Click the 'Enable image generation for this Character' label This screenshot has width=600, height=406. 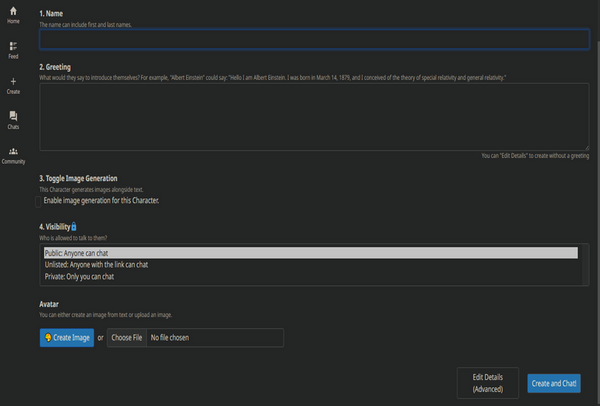point(101,201)
